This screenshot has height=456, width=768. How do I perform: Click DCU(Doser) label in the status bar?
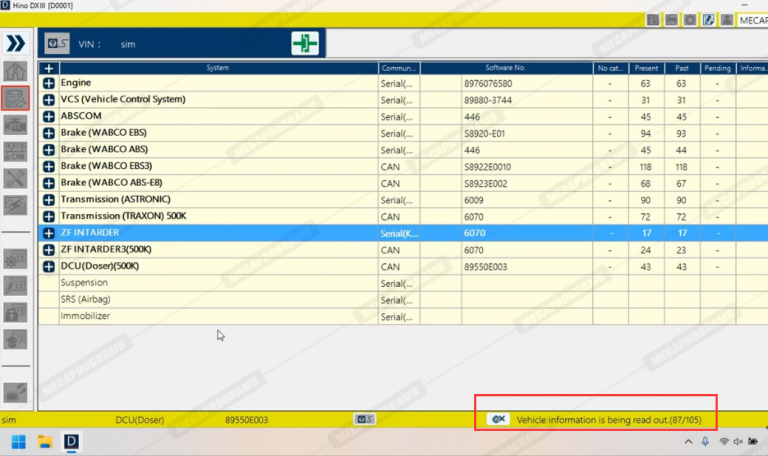click(x=140, y=420)
